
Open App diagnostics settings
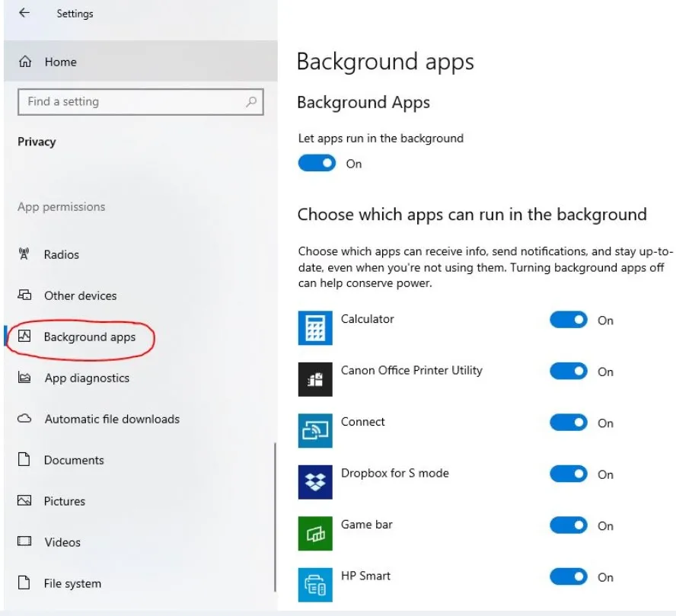pos(87,378)
